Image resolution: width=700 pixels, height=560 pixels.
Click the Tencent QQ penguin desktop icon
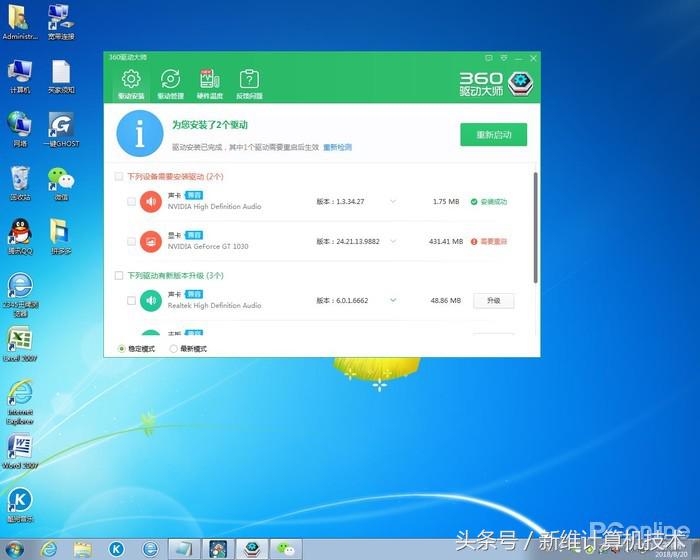tap(20, 237)
